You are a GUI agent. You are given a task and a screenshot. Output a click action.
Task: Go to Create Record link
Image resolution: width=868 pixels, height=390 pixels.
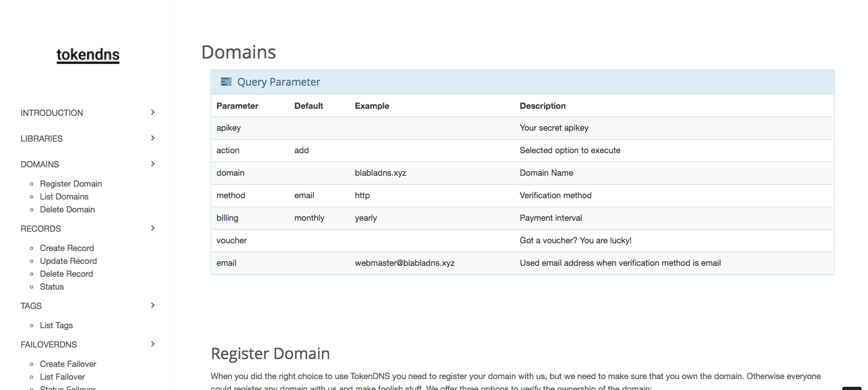click(67, 248)
